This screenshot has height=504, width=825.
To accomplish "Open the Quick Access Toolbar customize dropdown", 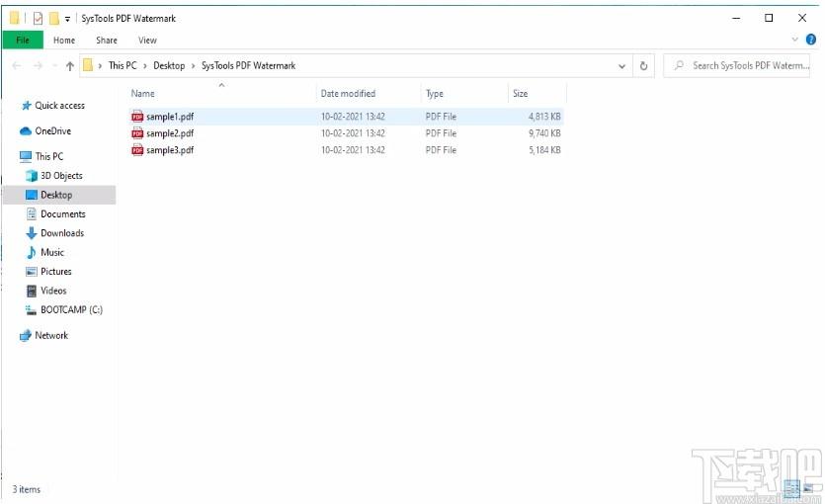I will coord(67,19).
